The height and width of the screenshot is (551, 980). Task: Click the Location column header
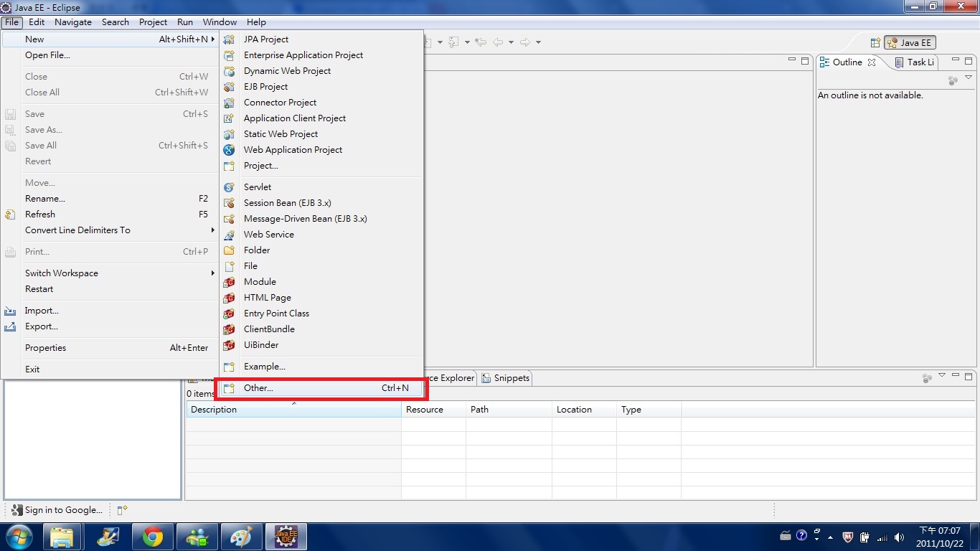(x=585, y=410)
